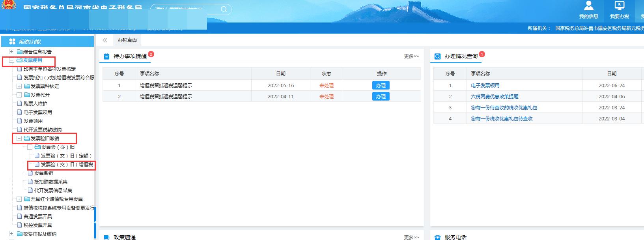
Task: Open 代开发票信息采集 item
Action: [53, 191]
